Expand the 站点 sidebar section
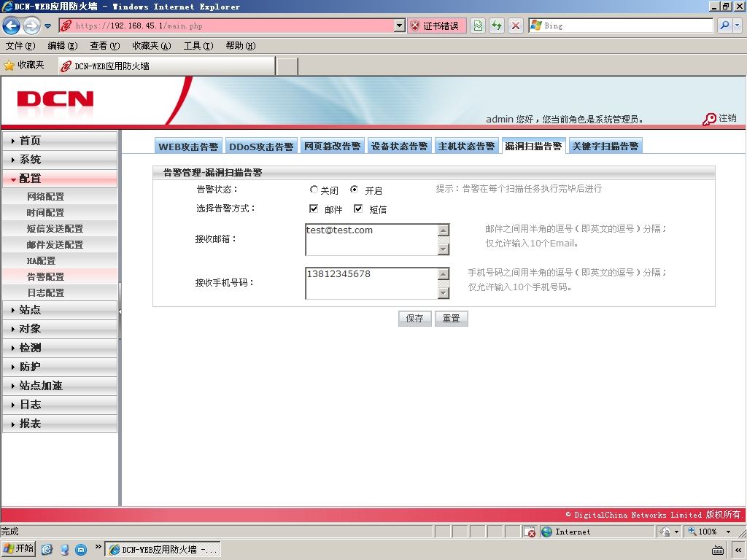The height and width of the screenshot is (560, 747). click(60, 310)
